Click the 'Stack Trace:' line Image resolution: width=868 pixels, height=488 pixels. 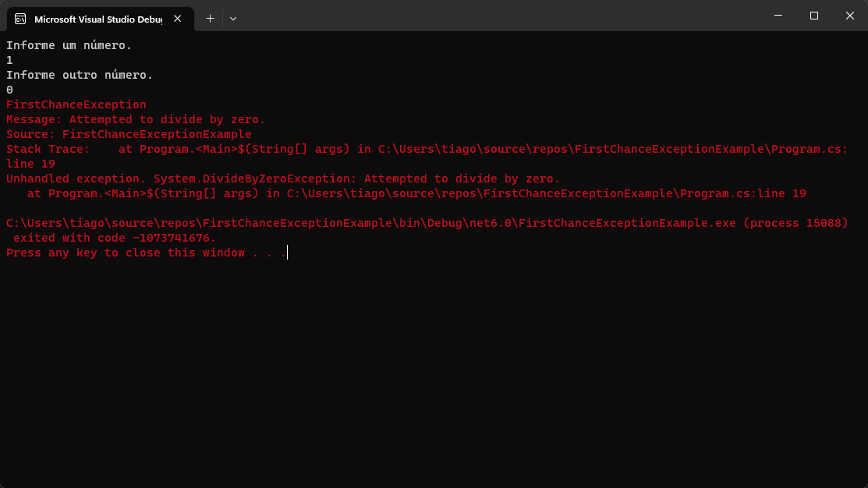pyautogui.click(x=427, y=149)
